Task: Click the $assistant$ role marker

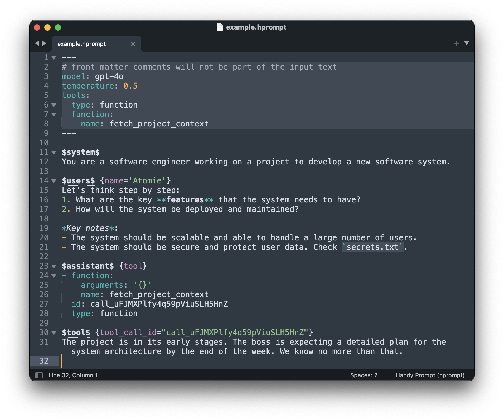Action: point(88,266)
